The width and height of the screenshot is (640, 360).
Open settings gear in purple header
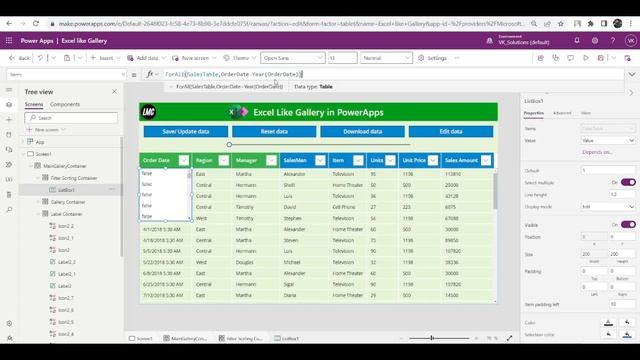coord(595,40)
